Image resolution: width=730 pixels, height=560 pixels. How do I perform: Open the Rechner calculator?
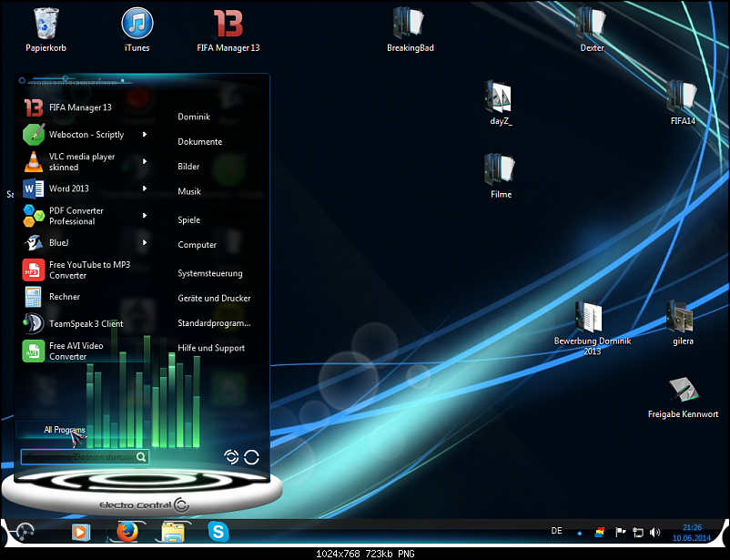85,297
